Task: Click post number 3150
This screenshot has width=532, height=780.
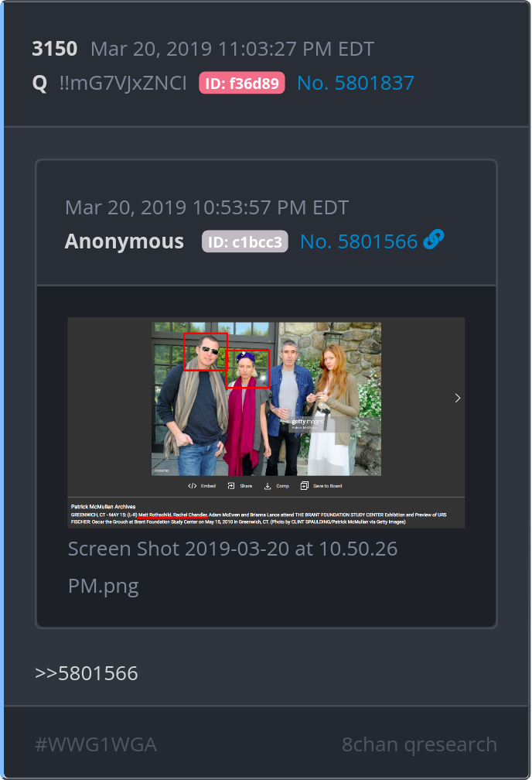Action: [55, 49]
